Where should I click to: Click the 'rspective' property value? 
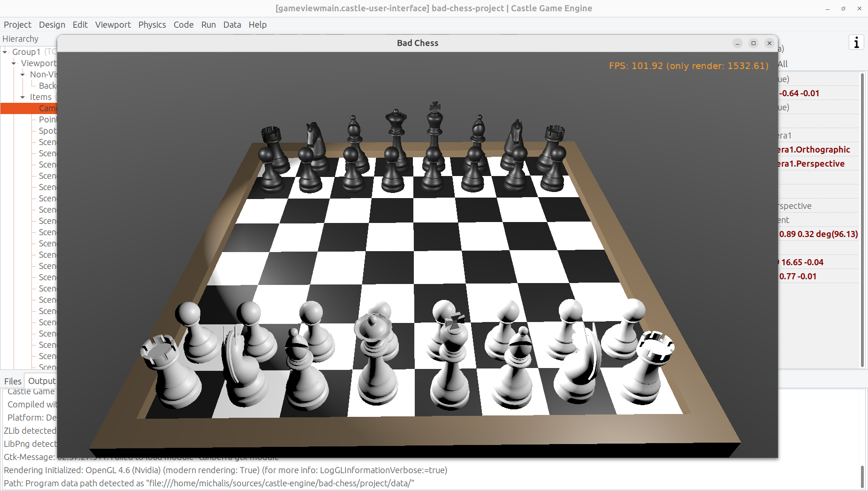795,206
